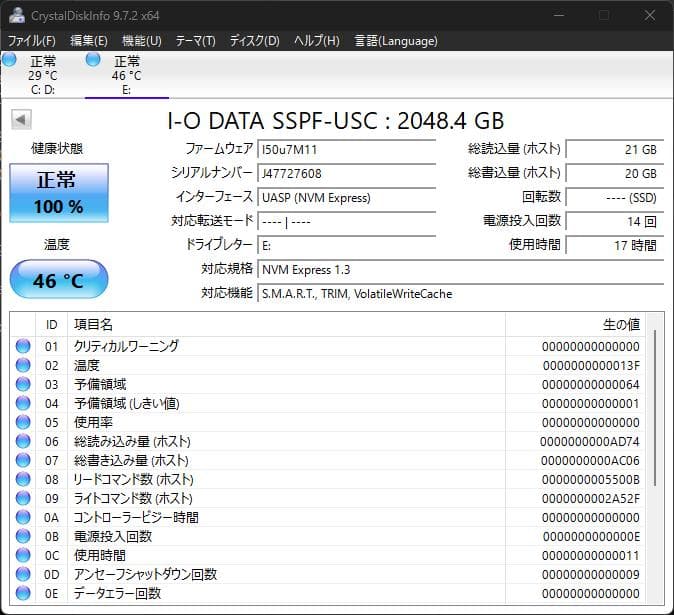Open the 言語(Language) menu

(396, 41)
